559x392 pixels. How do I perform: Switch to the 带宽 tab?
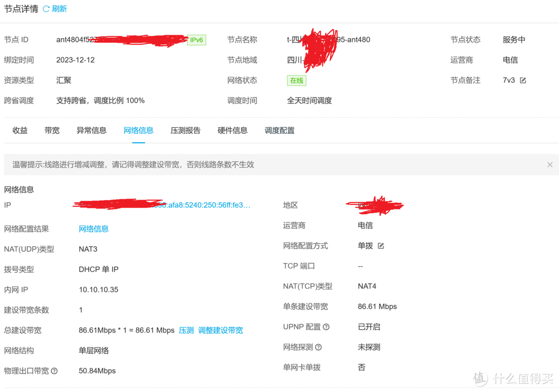coord(52,130)
